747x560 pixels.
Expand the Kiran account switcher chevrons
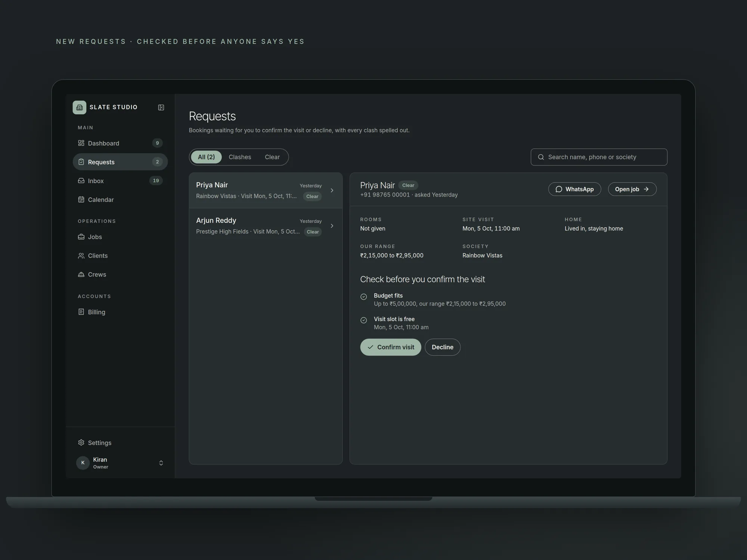161,463
